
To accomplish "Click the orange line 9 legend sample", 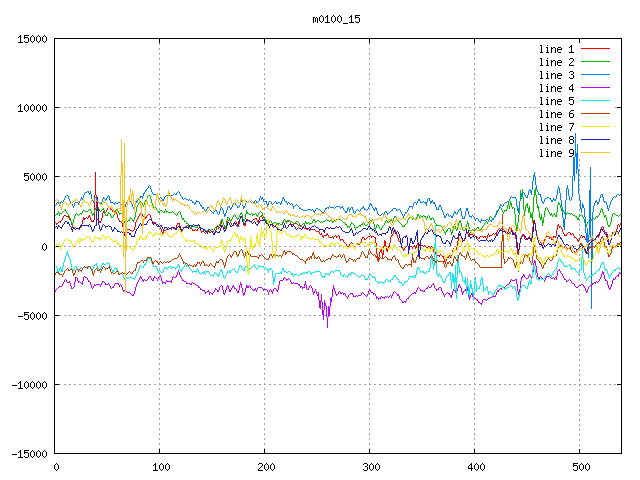I will [595, 153].
